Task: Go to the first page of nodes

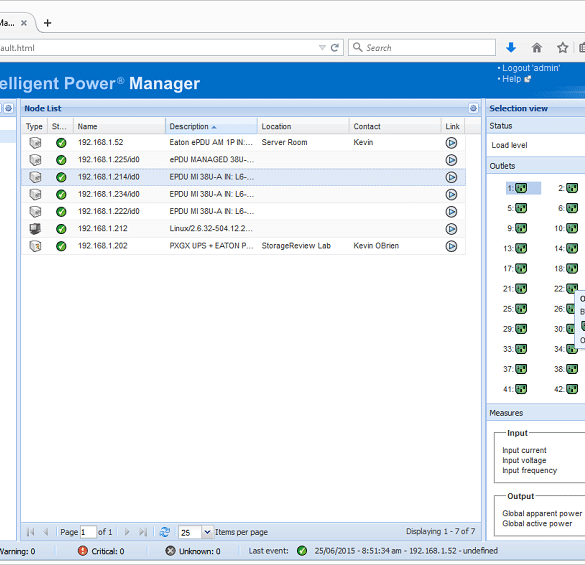Action: (x=31, y=532)
